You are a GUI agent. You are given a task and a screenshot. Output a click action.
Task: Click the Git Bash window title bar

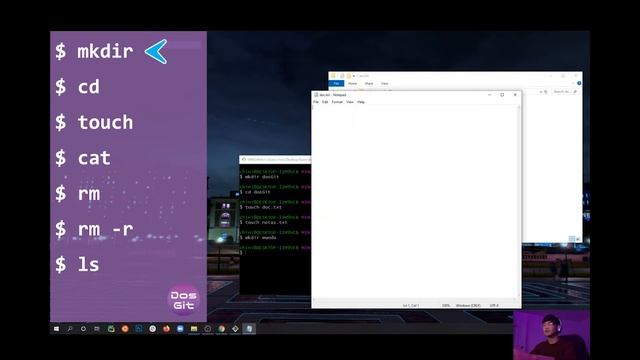click(275, 160)
